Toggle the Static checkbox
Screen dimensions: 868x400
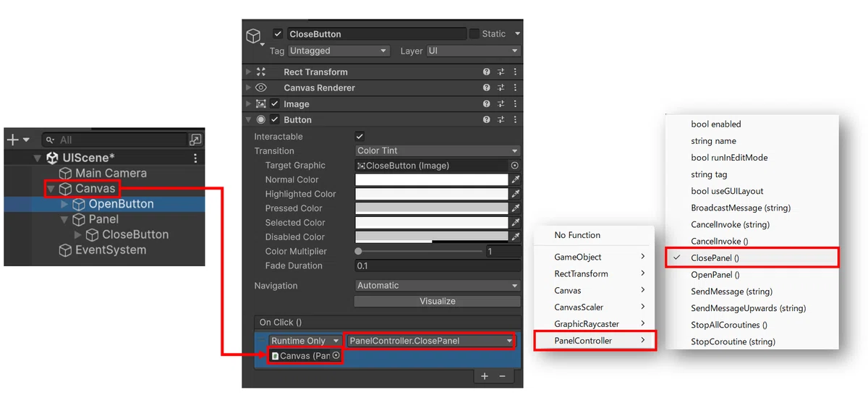tap(475, 33)
